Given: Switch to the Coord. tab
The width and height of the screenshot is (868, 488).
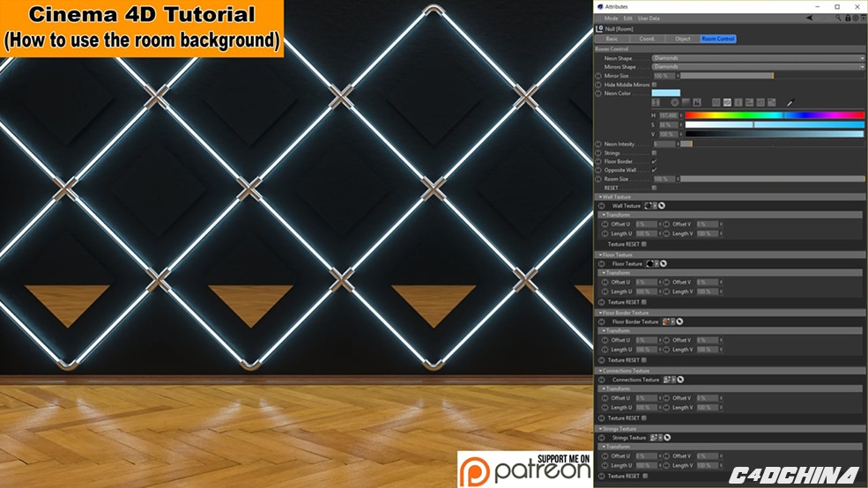Looking at the screenshot, I should point(647,39).
